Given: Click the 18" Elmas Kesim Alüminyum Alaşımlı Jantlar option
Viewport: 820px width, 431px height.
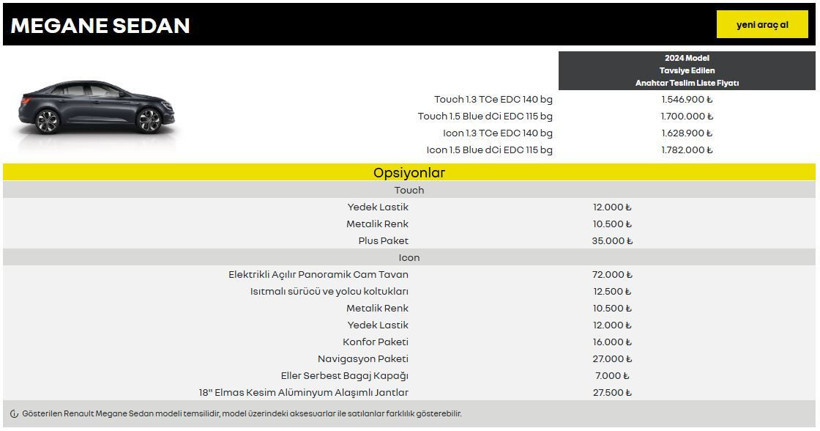Looking at the screenshot, I should [x=303, y=393].
